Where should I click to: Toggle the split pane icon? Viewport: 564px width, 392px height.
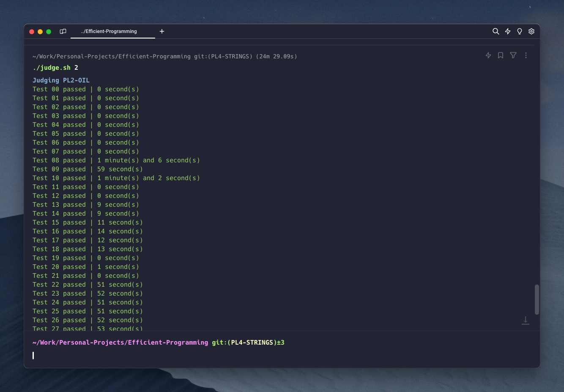(63, 31)
